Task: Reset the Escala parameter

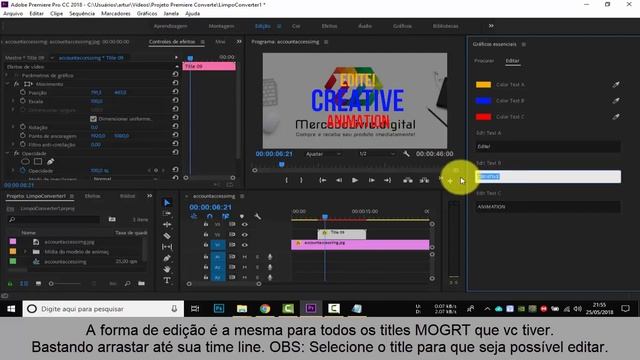Action: point(175,100)
